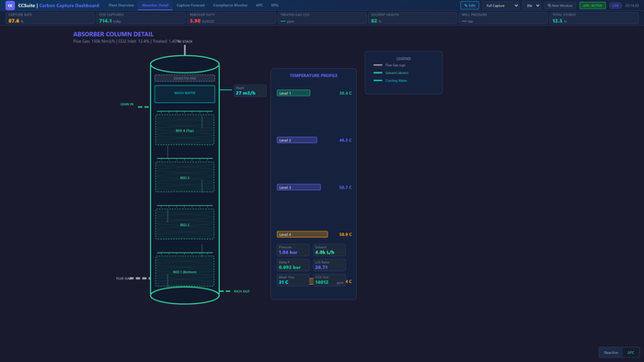This screenshot has width=644, height=362.
Task: Click the Temperature Profile panel title
Action: click(314, 75)
